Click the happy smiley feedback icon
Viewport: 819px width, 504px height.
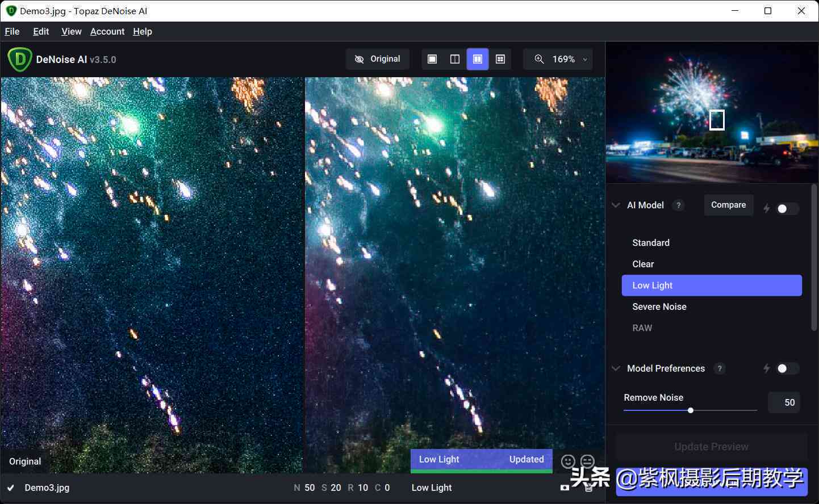click(568, 461)
